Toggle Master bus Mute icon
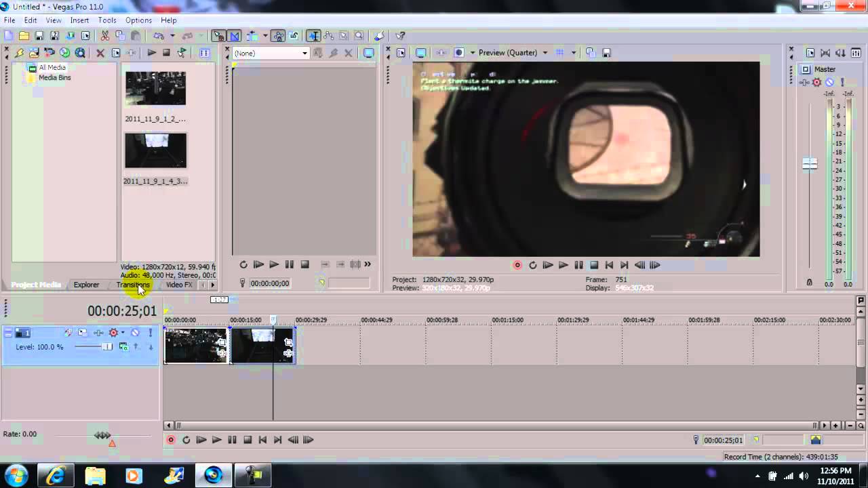This screenshot has height=488, width=868. pyautogui.click(x=829, y=82)
